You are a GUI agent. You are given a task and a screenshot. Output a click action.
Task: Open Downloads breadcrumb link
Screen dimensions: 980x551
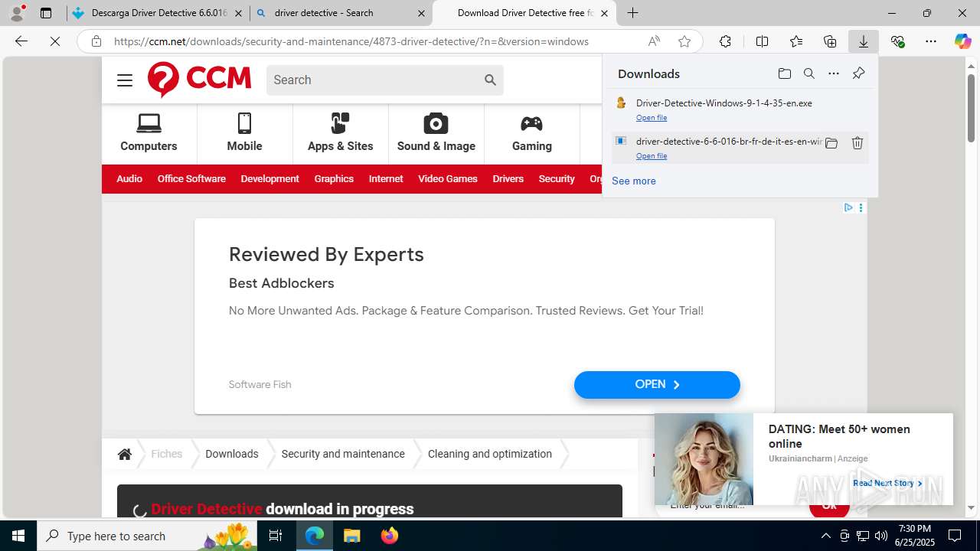point(232,454)
